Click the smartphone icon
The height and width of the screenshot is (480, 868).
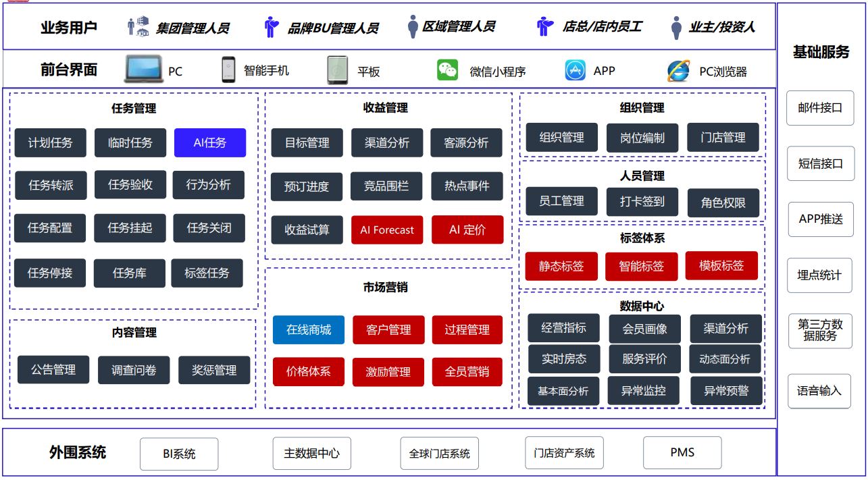(x=228, y=70)
